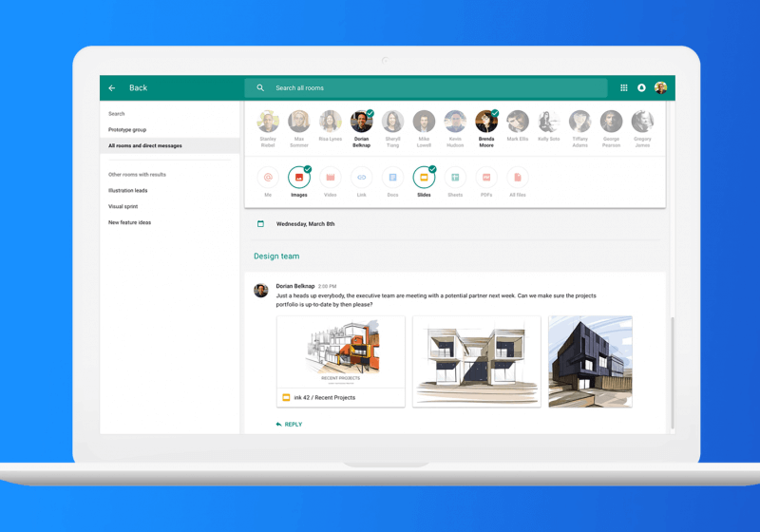Select the Link filter icon

(x=361, y=178)
